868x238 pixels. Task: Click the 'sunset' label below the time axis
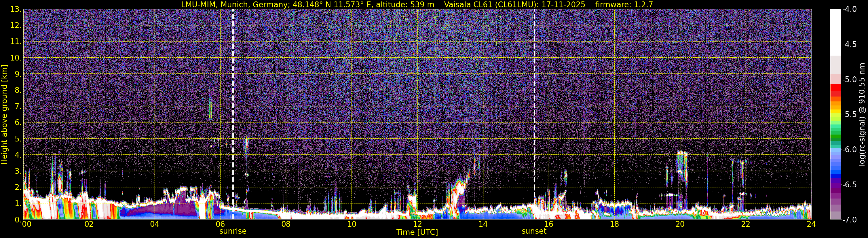[x=534, y=231]
